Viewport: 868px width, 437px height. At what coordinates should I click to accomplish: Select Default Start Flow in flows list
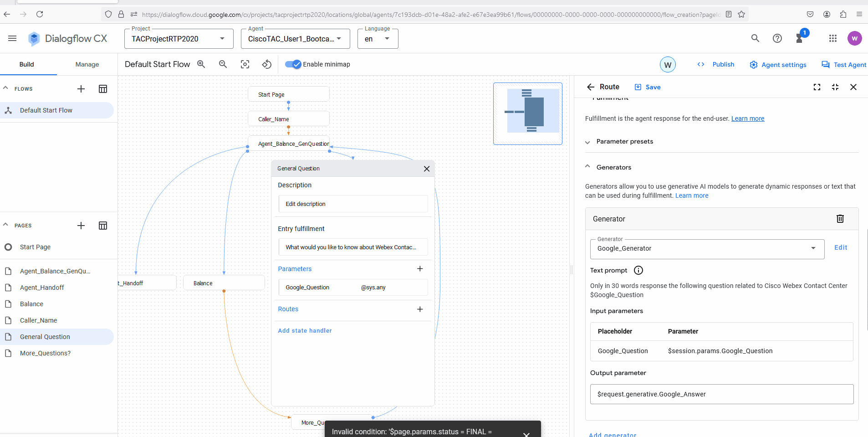57,110
